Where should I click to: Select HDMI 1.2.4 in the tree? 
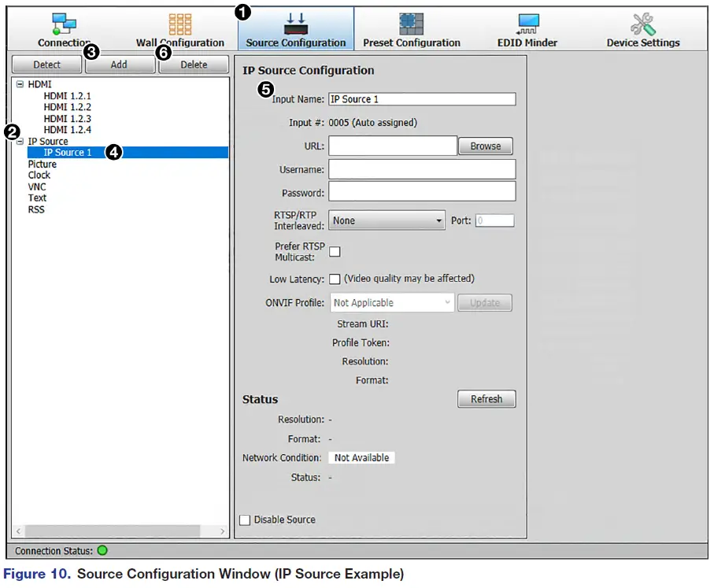[x=68, y=129]
